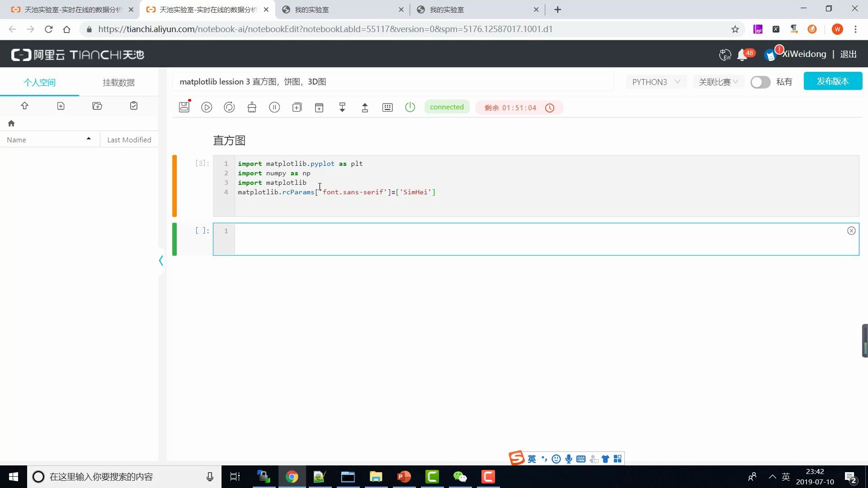Open WeChat from Windows taskbar
The image size is (868, 488).
pos(460,477)
